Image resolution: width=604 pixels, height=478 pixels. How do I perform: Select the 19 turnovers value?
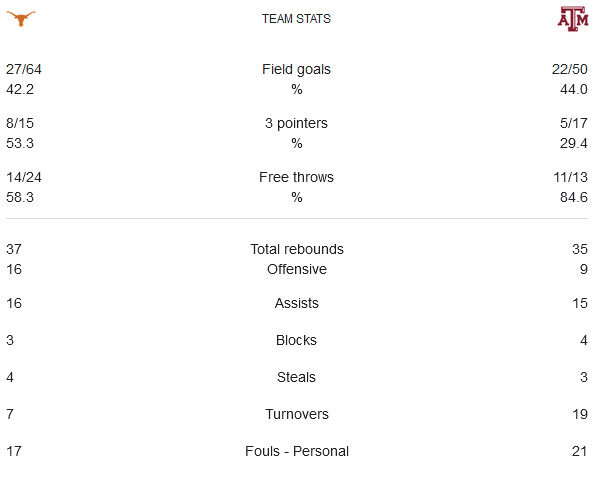(580, 414)
